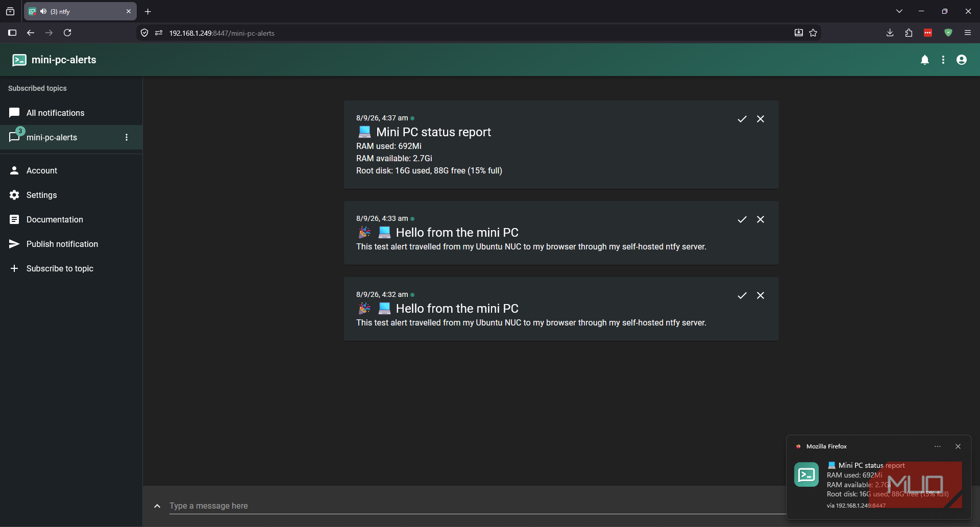980x527 pixels.
Task: Mark 4:32 am Hello notification as read
Action: tap(742, 295)
